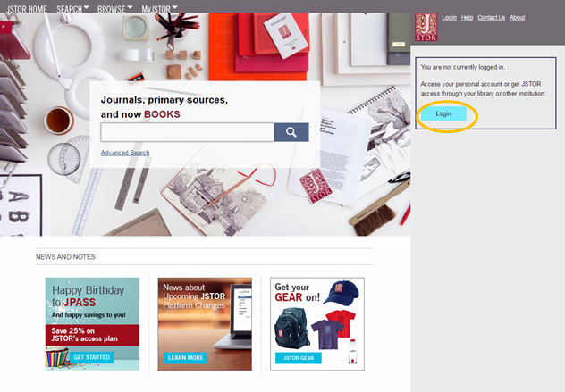Image resolution: width=565 pixels, height=392 pixels.
Task: Open the Login link in header
Action: (x=449, y=17)
